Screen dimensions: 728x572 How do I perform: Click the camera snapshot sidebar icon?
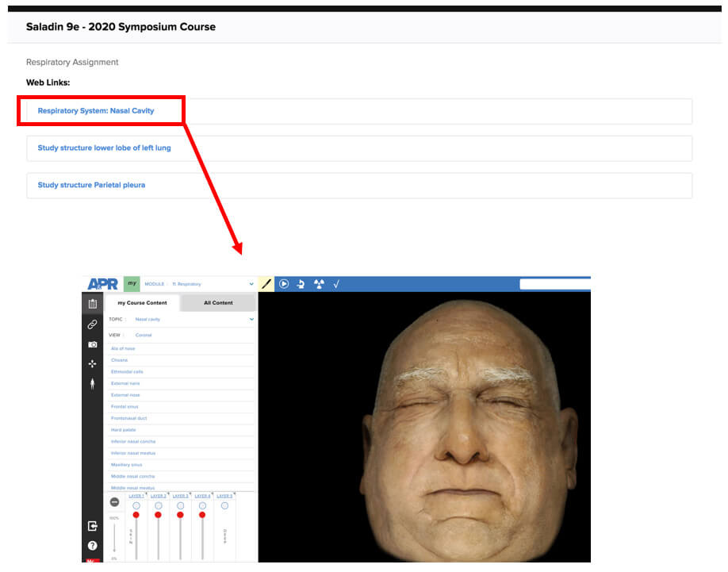[93, 344]
